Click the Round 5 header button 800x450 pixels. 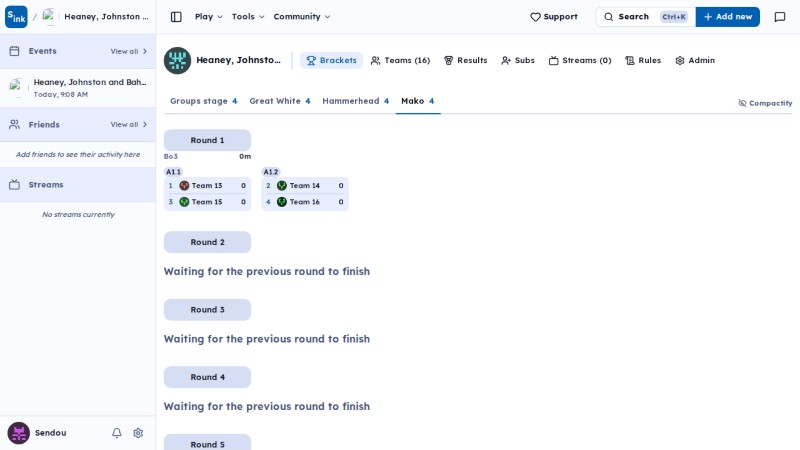point(207,442)
